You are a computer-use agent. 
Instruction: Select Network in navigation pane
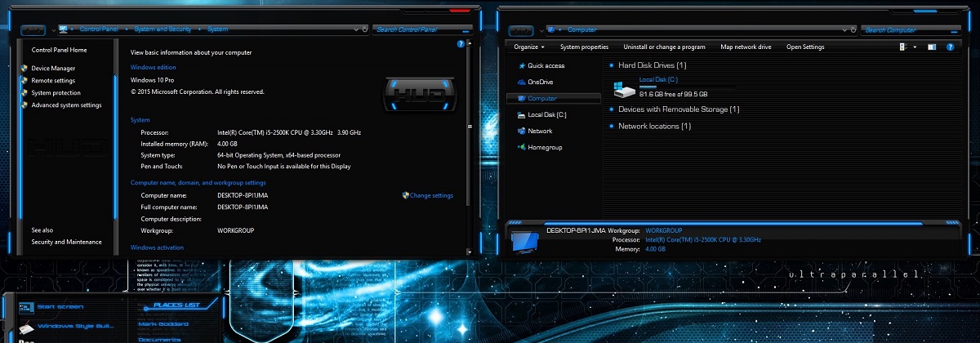point(534,131)
